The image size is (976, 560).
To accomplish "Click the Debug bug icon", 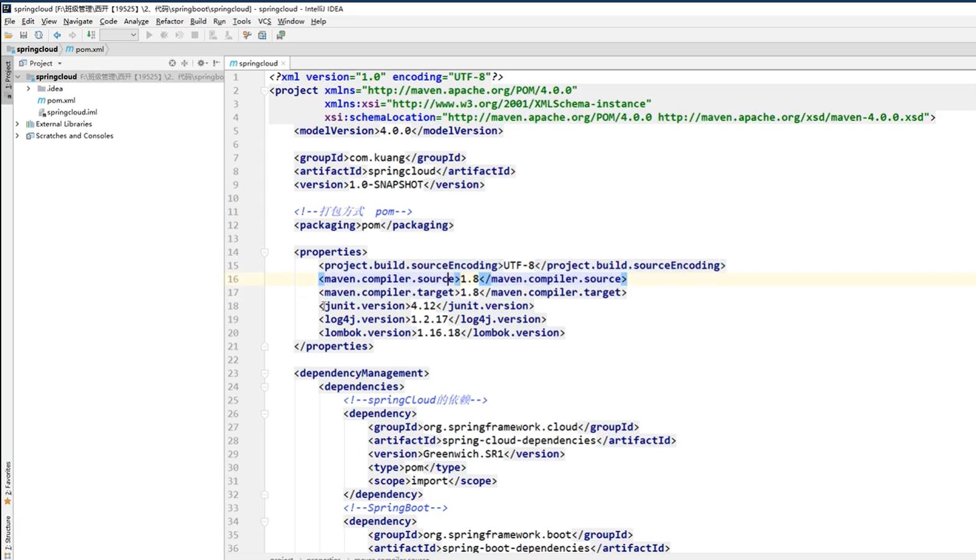I will click(x=164, y=35).
